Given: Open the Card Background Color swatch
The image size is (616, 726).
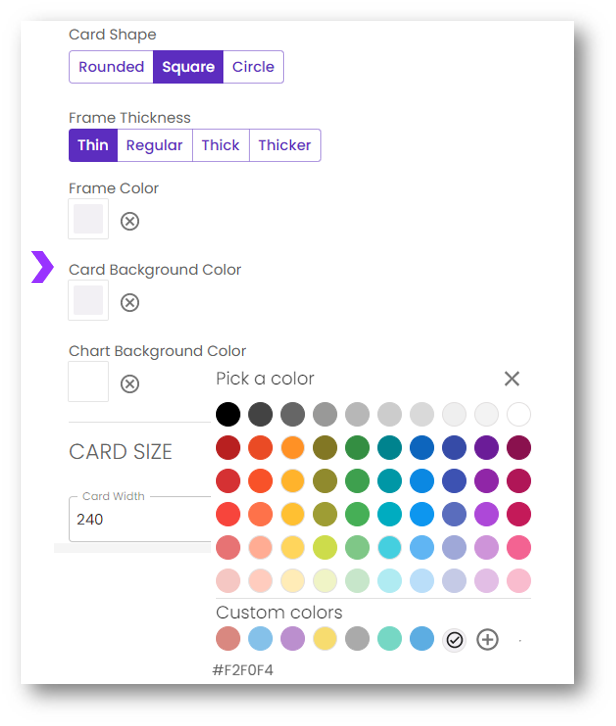Looking at the screenshot, I should click(x=88, y=301).
